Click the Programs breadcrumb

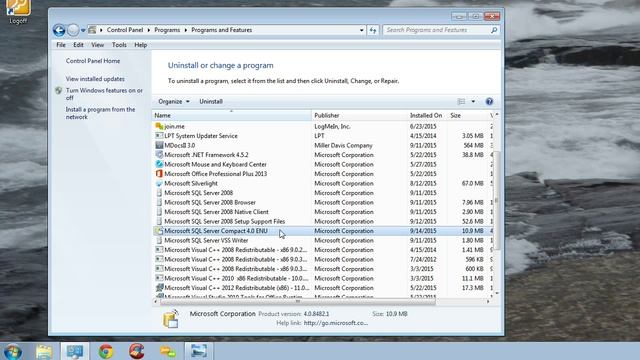(167, 30)
